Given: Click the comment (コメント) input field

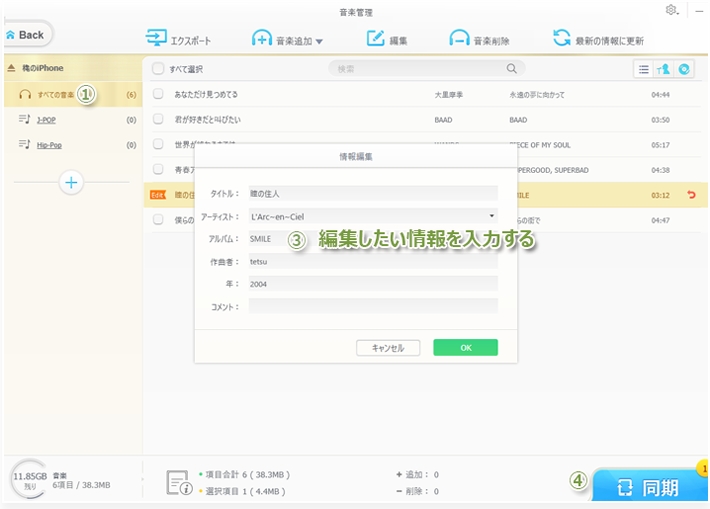Looking at the screenshot, I should pos(372,306).
